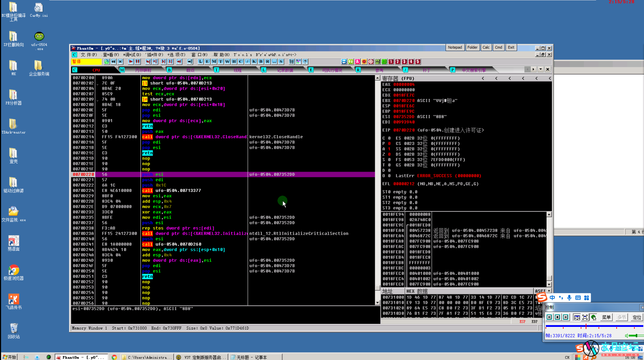
Task: Open Handles window with the H icon
Action: tap(234, 62)
